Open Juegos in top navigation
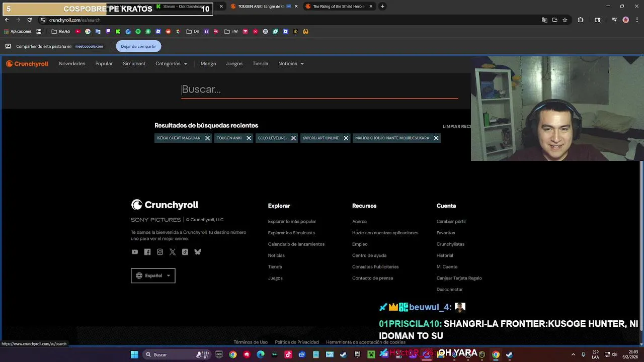644x362 pixels. (234, 64)
